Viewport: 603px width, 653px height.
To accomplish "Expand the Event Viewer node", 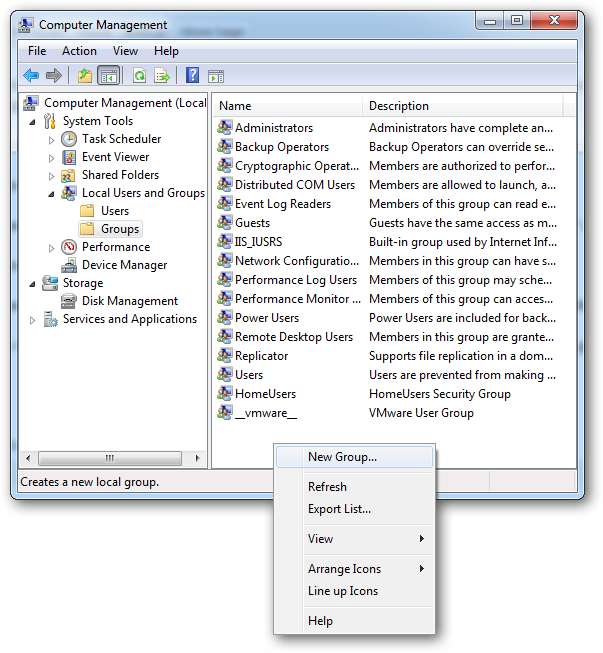I will click(51, 158).
